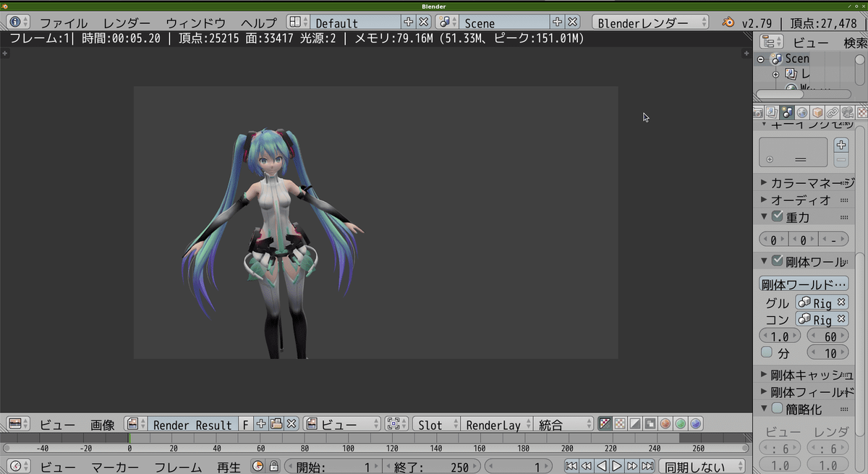The width and height of the screenshot is (868, 474).
Task: Play the animation forward
Action: tap(617, 467)
